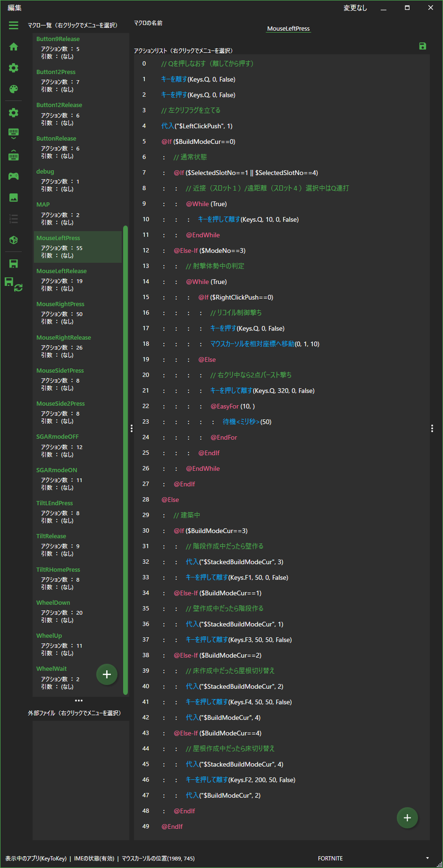The width and height of the screenshot is (443, 868).
Task: Open the gamepad controller section
Action: pyautogui.click(x=14, y=176)
